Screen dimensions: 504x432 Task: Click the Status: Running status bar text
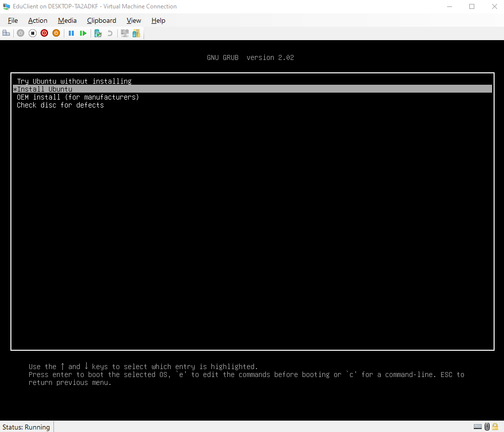26,427
